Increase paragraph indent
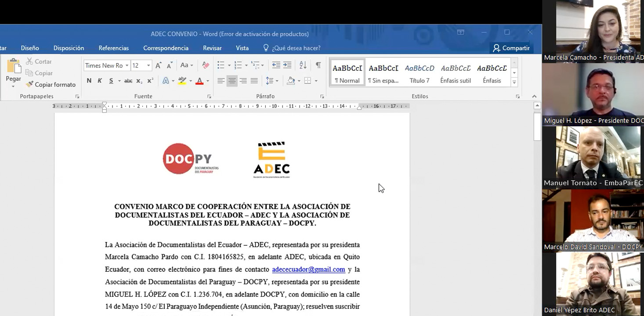The width and height of the screenshot is (644, 316). (x=287, y=65)
